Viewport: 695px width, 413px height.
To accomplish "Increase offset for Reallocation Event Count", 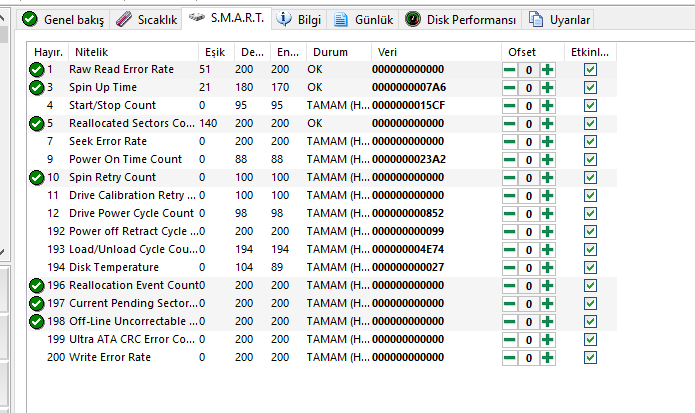I will click(547, 286).
